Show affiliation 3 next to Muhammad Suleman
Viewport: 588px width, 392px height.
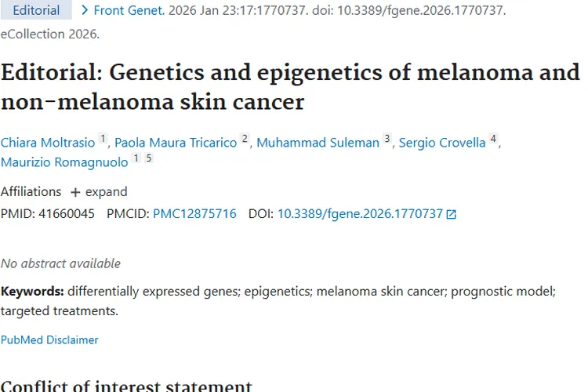point(387,140)
